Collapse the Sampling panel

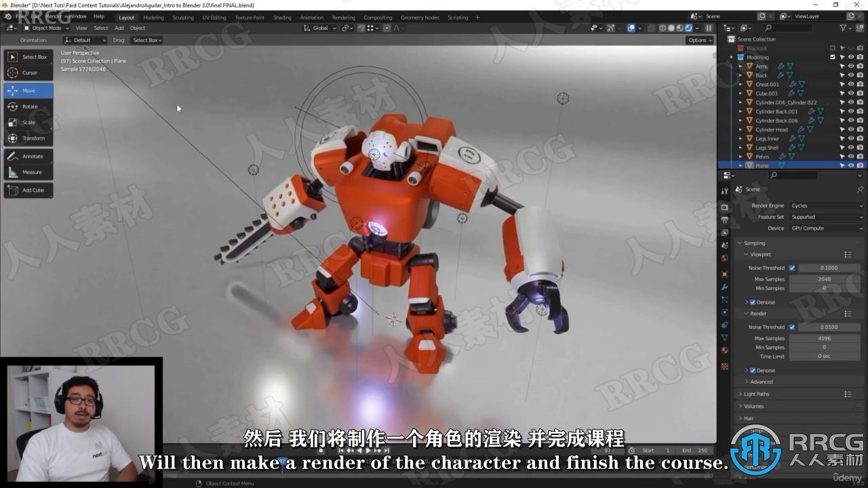(x=754, y=243)
